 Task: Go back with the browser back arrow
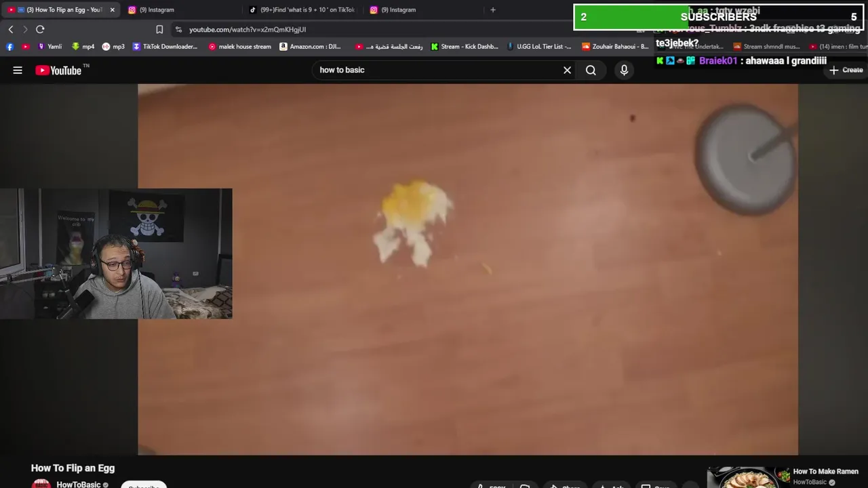click(11, 29)
